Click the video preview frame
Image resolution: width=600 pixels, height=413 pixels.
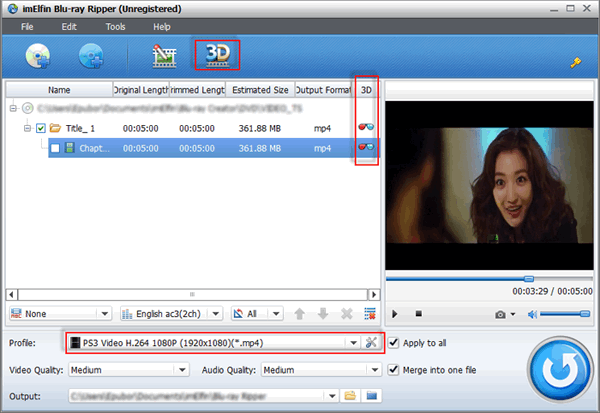coord(489,186)
